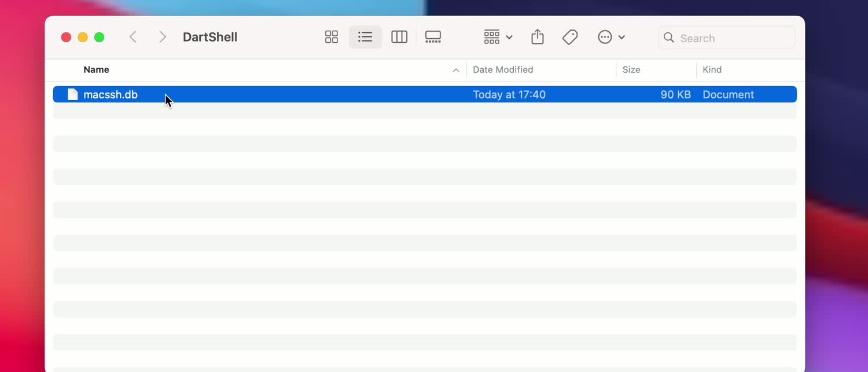This screenshot has width=868, height=372.
Task: Minimize the DartShell window with the yellow button
Action: point(83,37)
